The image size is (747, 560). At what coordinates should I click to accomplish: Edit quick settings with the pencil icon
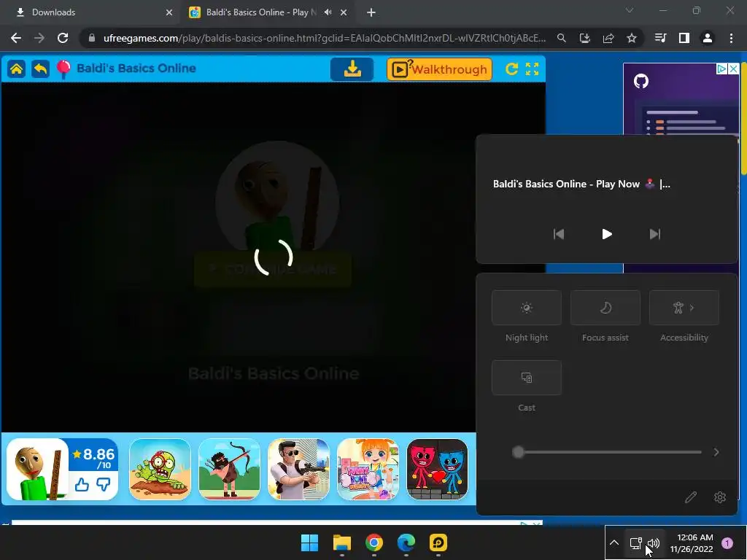[691, 497]
